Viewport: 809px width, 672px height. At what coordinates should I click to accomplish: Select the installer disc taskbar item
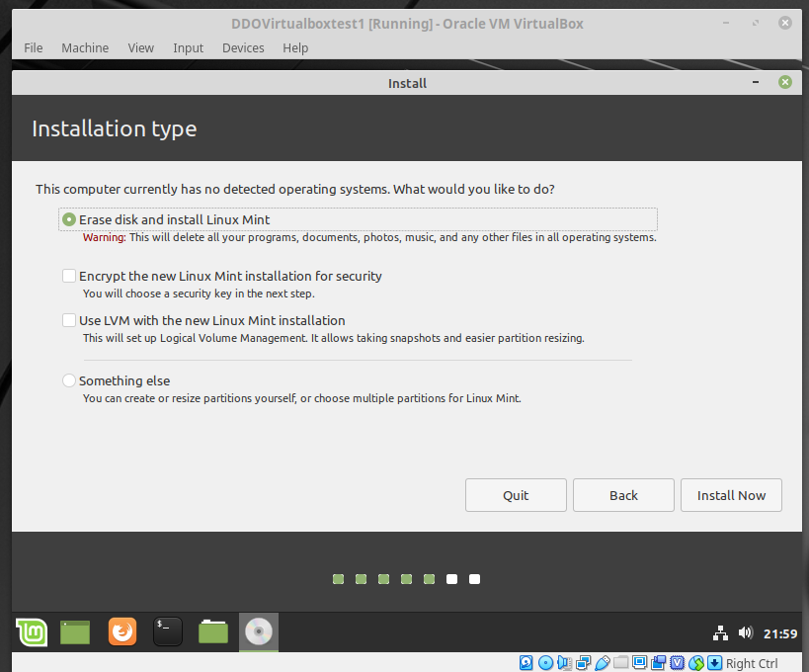259,631
